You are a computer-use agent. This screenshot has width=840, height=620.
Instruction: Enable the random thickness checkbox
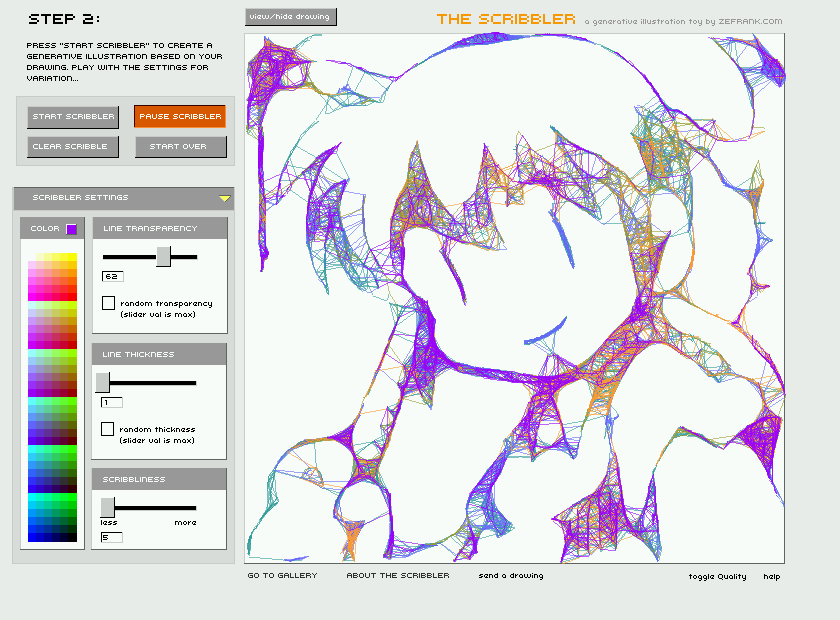point(107,429)
